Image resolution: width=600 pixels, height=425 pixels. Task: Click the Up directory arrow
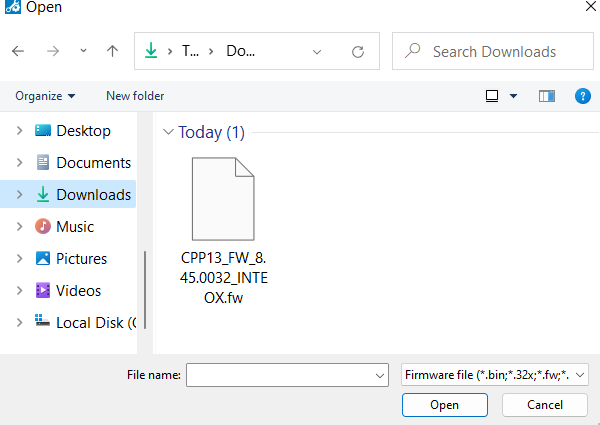(x=112, y=51)
